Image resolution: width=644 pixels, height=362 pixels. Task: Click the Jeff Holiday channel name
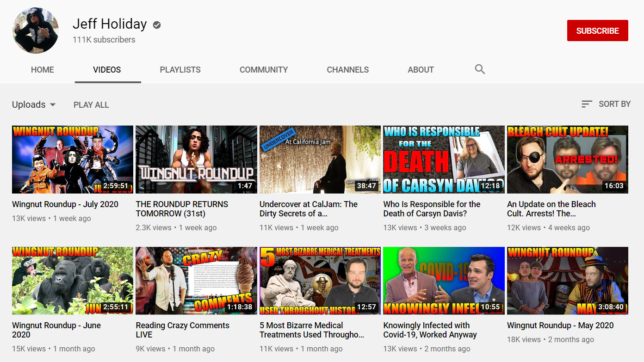110,24
